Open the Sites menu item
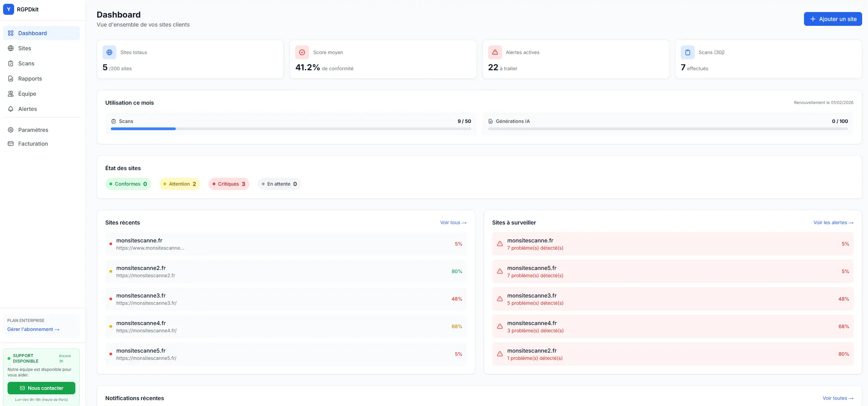Image resolution: width=868 pixels, height=406 pixels. (x=41, y=48)
